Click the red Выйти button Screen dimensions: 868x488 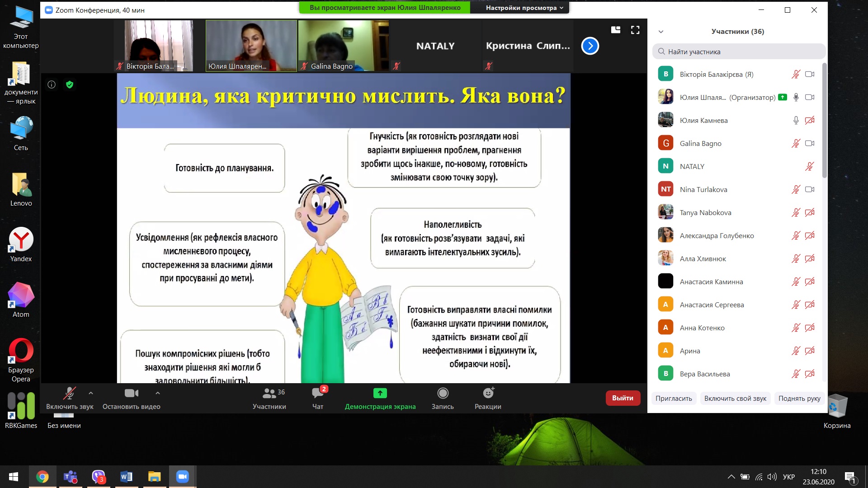tap(623, 398)
